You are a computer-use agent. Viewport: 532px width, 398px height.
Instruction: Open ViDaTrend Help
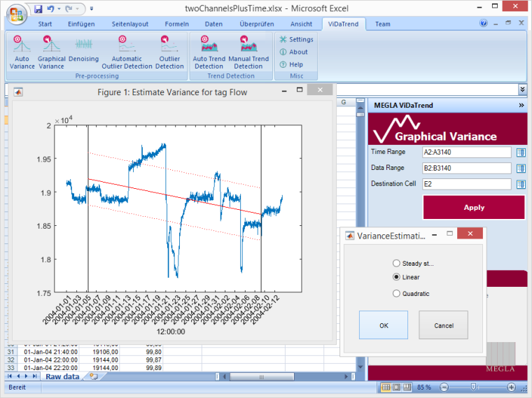[291, 64]
